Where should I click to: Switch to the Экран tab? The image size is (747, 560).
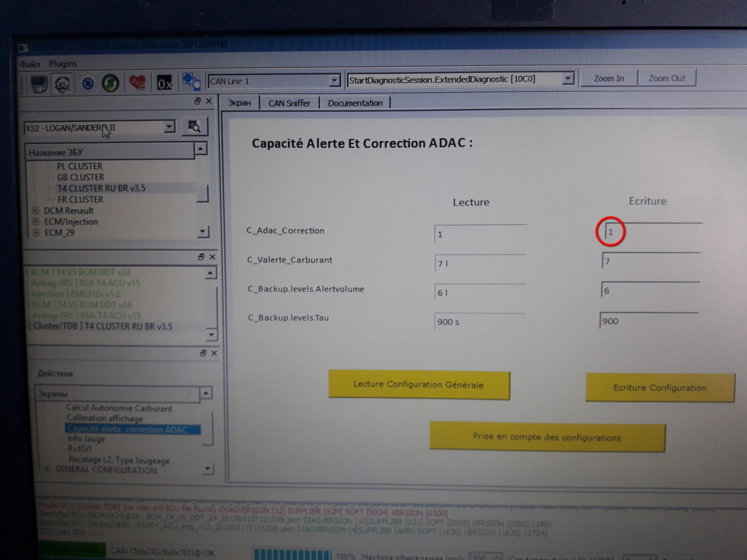239,103
